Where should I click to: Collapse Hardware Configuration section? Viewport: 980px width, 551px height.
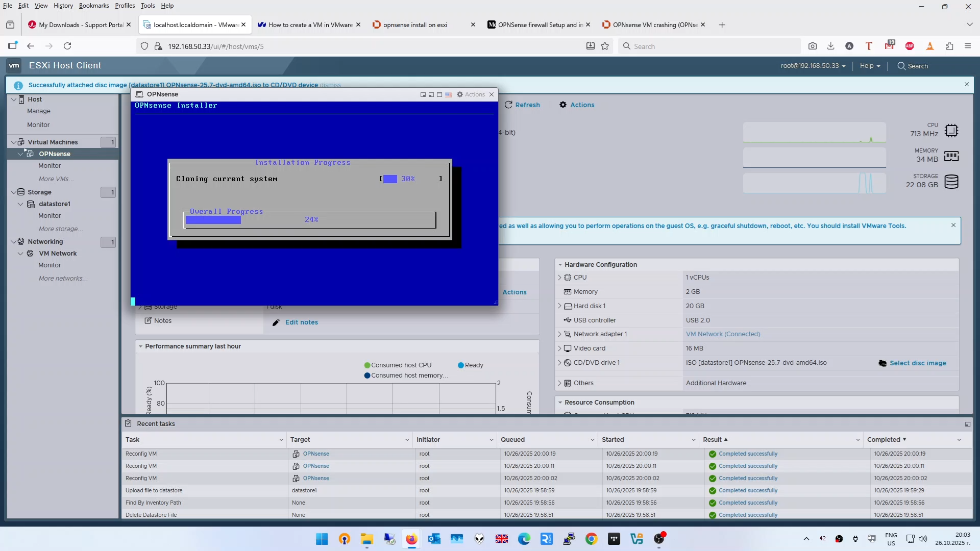[x=560, y=265]
